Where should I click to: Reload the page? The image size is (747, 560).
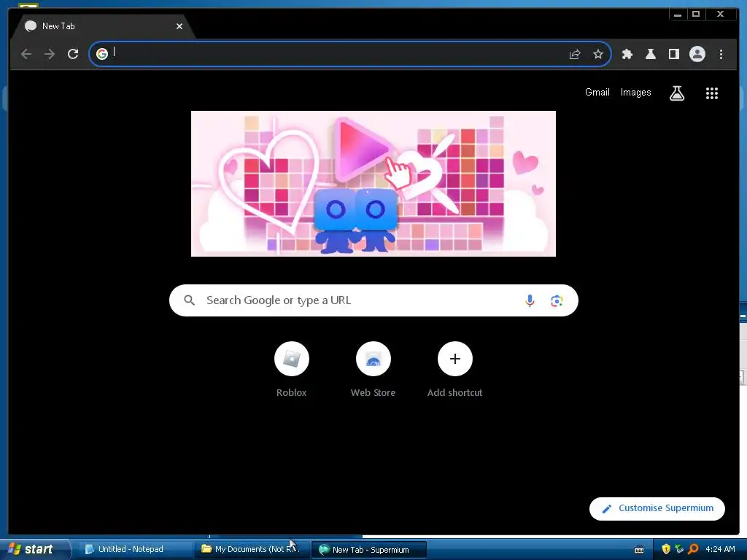(x=73, y=54)
